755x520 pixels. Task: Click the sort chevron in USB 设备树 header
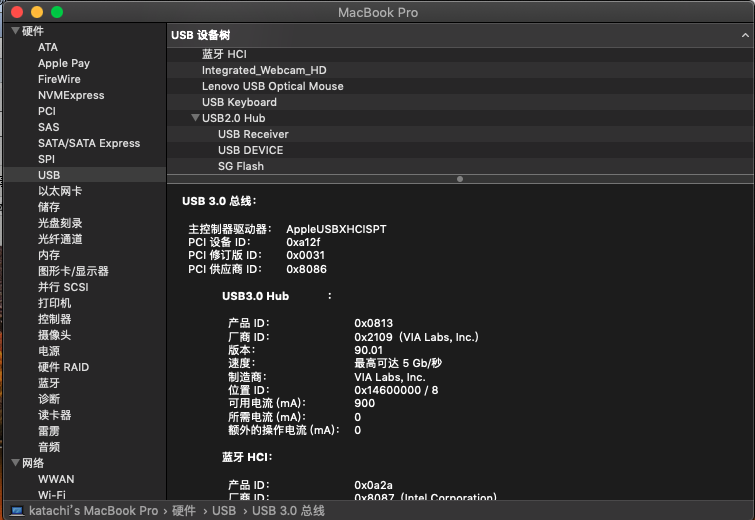745,35
